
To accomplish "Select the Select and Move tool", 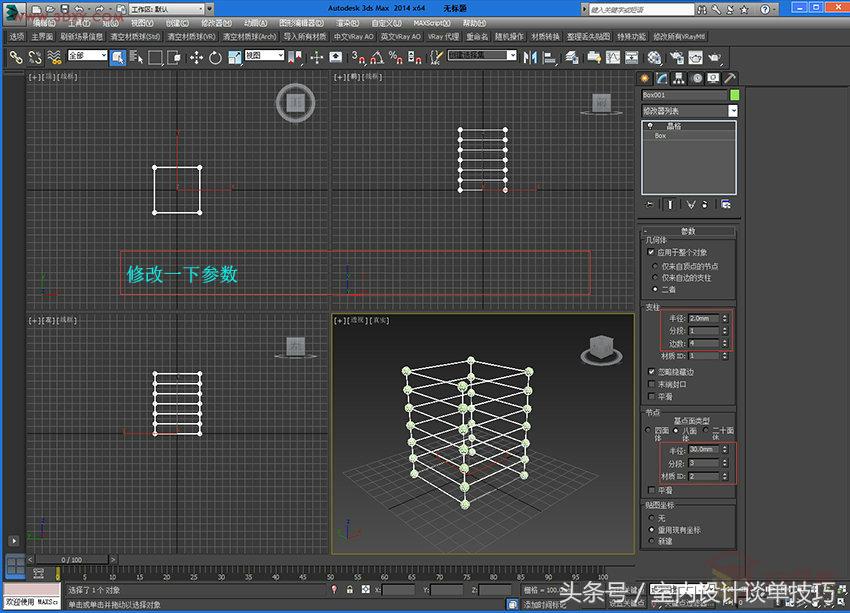I will click(195, 58).
